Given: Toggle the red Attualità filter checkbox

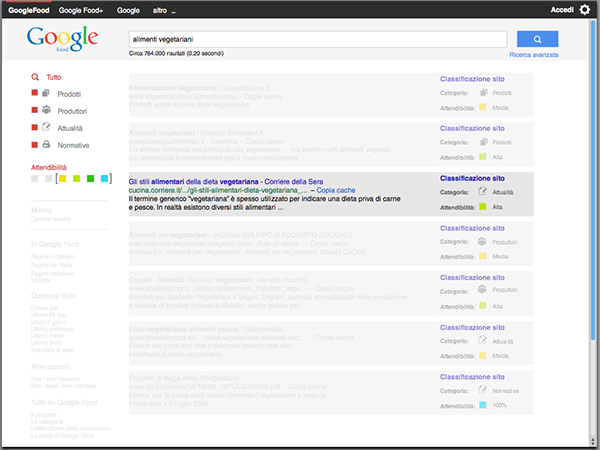Looking at the screenshot, I should tap(34, 127).
